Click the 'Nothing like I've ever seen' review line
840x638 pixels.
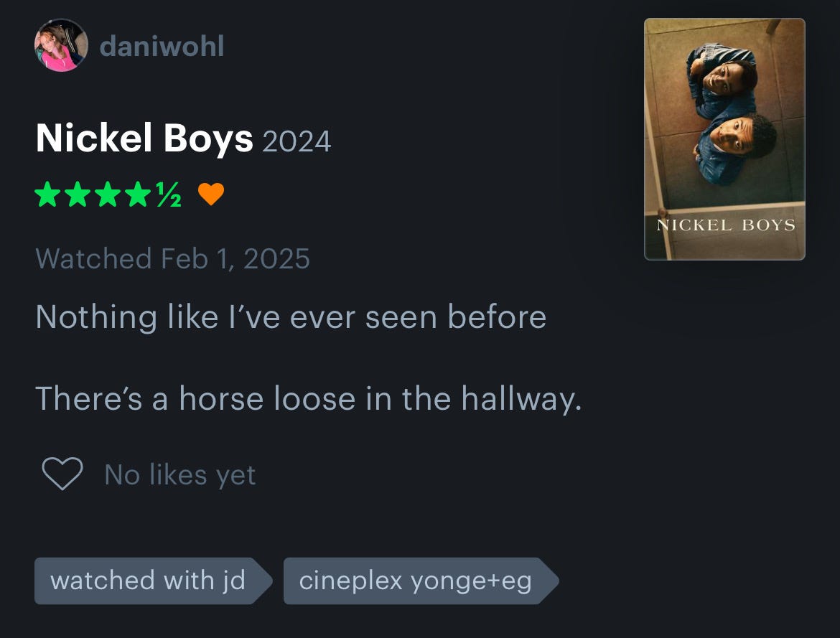291,316
